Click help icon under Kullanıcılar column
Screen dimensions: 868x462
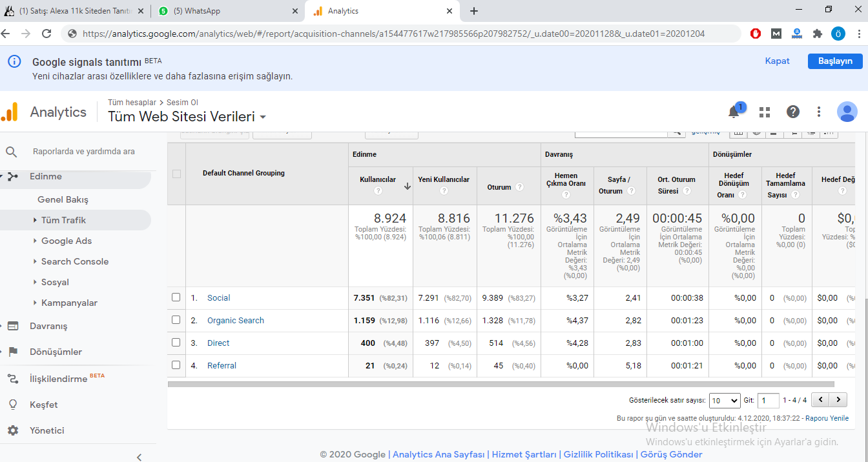tap(378, 191)
